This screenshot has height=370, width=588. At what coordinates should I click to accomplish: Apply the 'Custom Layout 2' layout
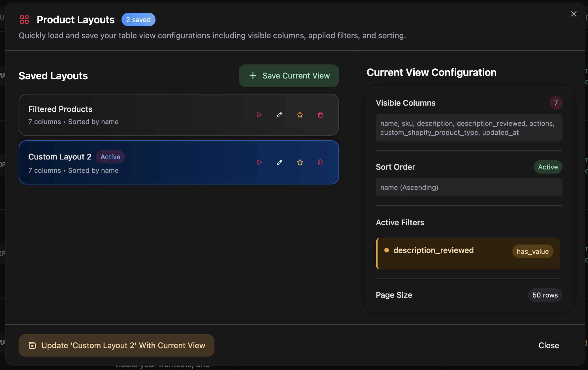coord(259,162)
